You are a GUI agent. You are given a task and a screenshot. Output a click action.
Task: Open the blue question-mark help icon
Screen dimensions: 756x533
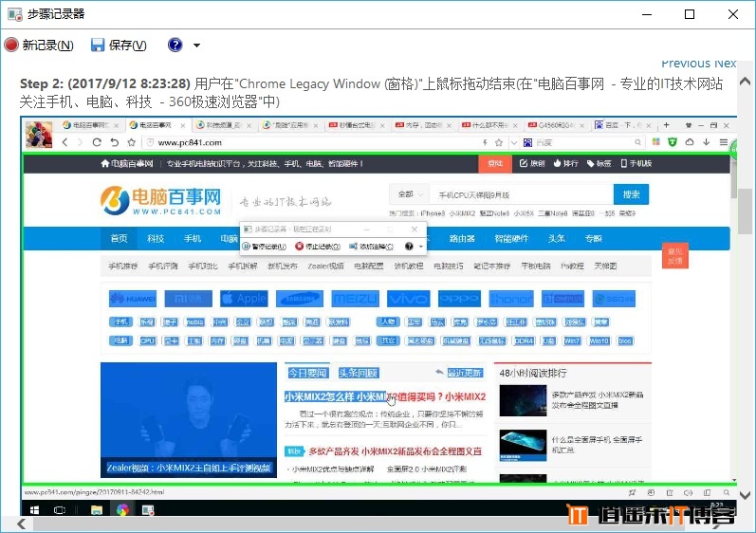click(175, 45)
